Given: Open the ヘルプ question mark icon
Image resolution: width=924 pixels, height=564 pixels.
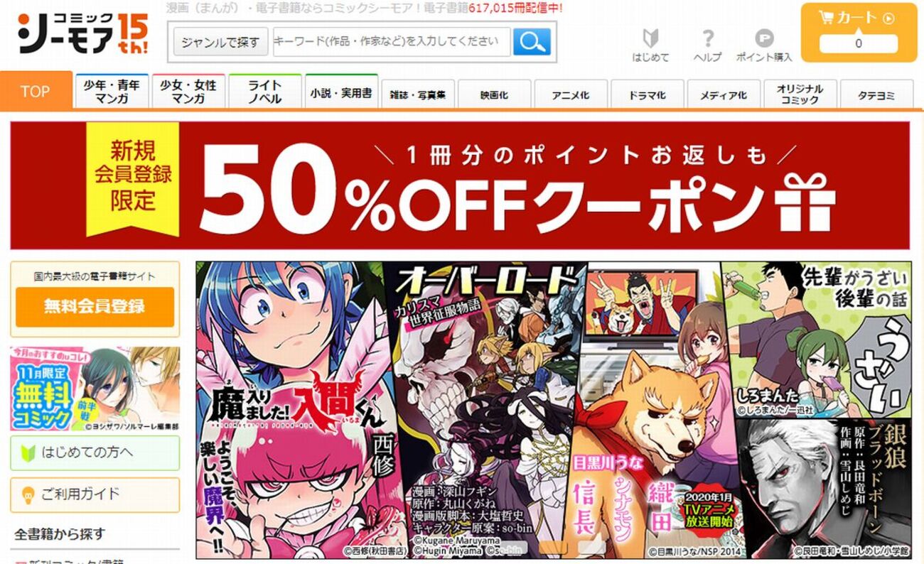Looking at the screenshot, I should [707, 45].
